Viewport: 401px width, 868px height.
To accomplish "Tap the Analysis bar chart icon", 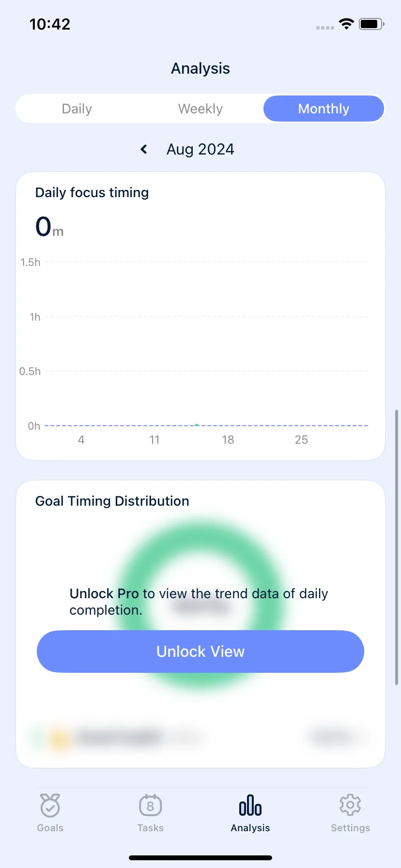I will (x=250, y=805).
